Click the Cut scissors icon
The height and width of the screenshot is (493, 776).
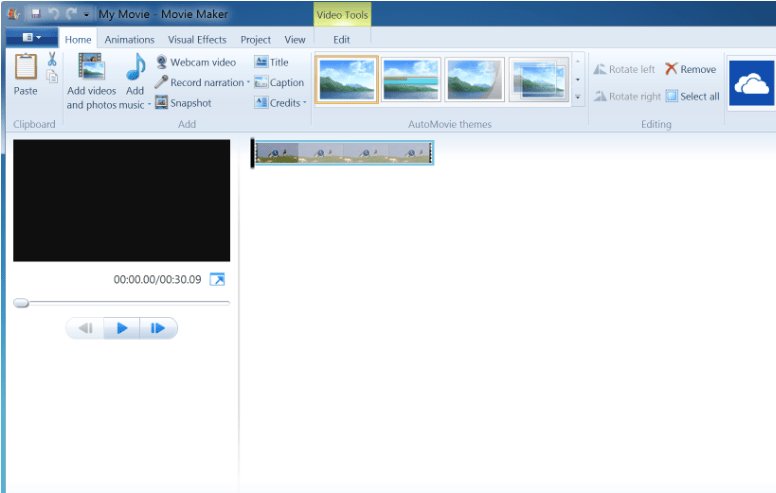(x=52, y=59)
